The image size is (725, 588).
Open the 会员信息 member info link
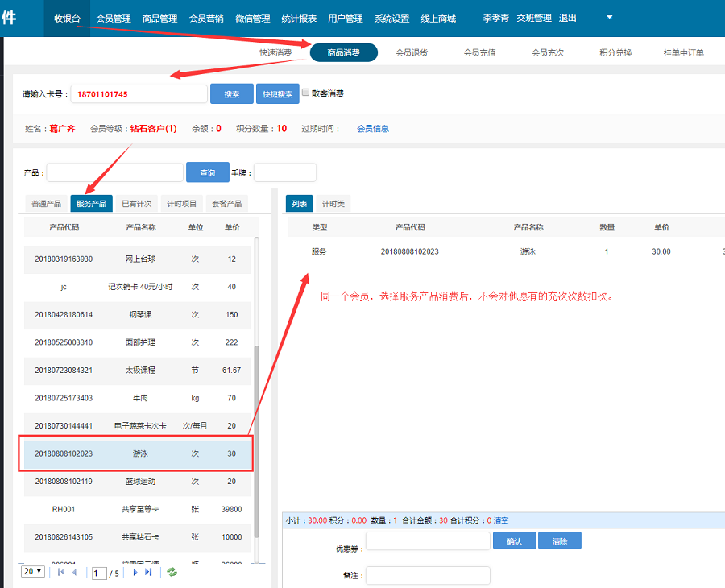coord(373,128)
